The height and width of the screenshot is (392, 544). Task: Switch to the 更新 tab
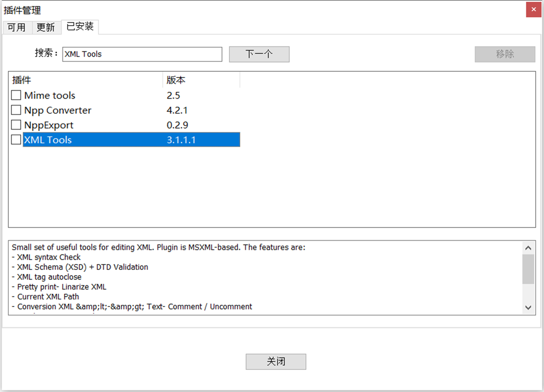point(46,27)
